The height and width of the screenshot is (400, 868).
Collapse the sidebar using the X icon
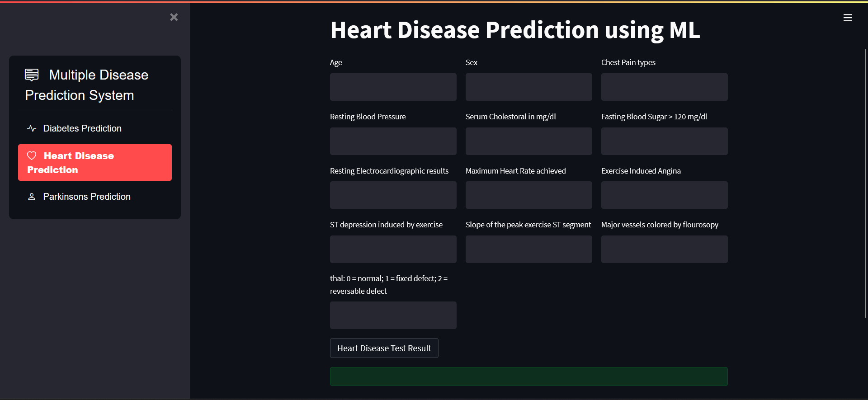(x=174, y=17)
